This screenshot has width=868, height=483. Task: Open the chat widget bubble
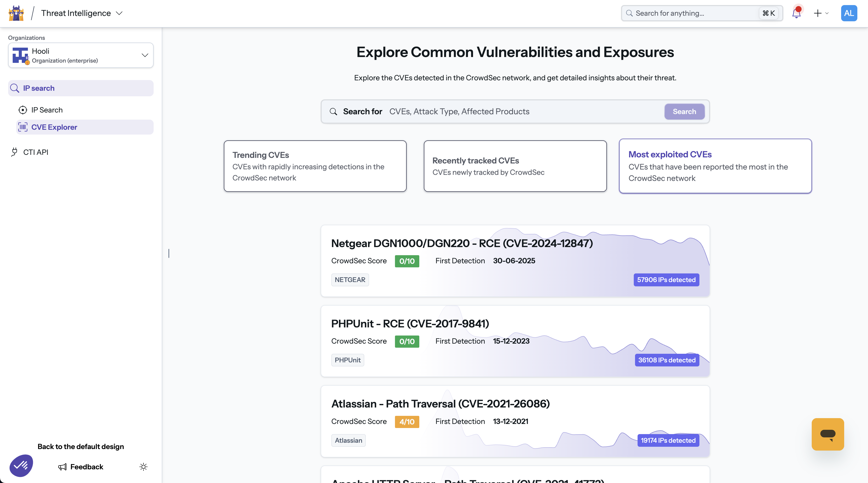coord(827,434)
